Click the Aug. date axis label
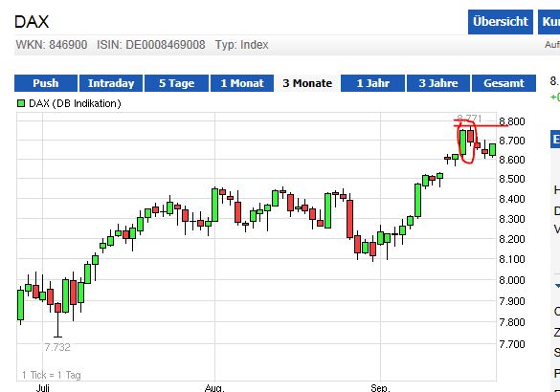 pos(214,388)
